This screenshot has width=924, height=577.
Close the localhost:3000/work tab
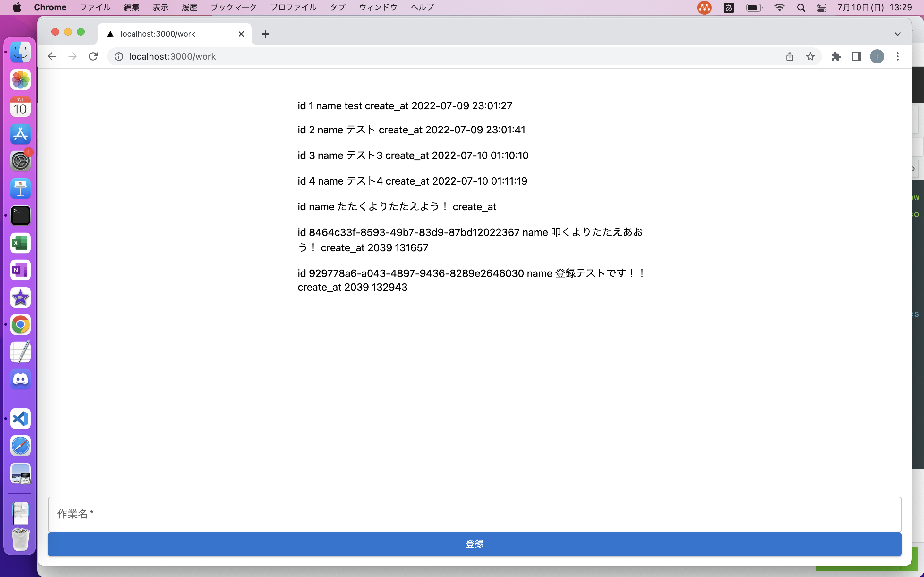[241, 34]
